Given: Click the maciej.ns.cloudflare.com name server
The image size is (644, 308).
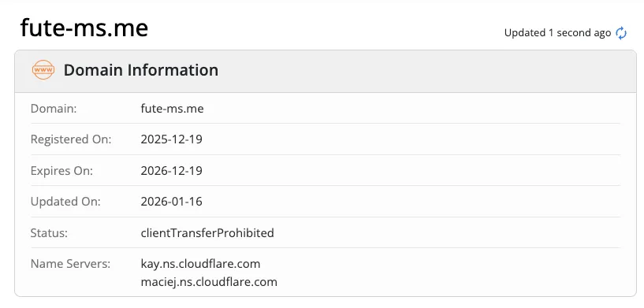Looking at the screenshot, I should point(209,282).
